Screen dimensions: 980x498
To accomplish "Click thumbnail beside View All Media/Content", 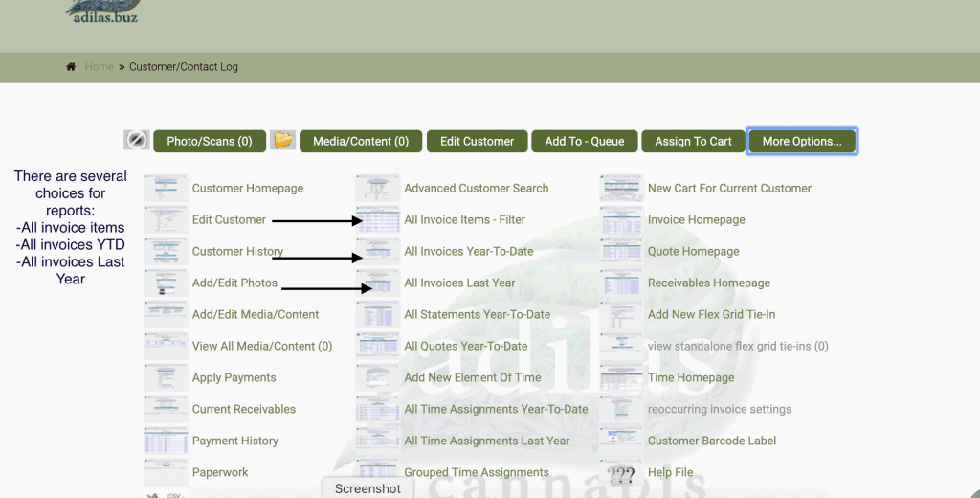I will [166, 346].
